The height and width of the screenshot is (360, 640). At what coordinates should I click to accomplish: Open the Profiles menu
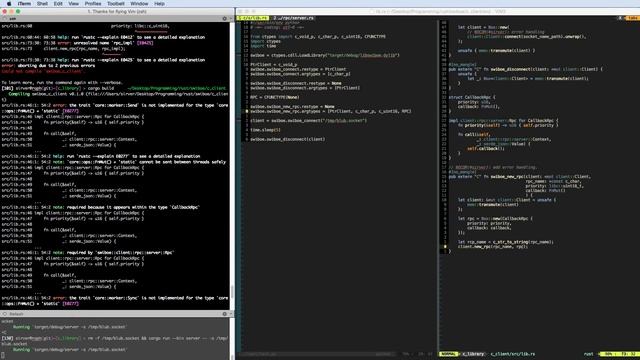[x=93, y=4]
